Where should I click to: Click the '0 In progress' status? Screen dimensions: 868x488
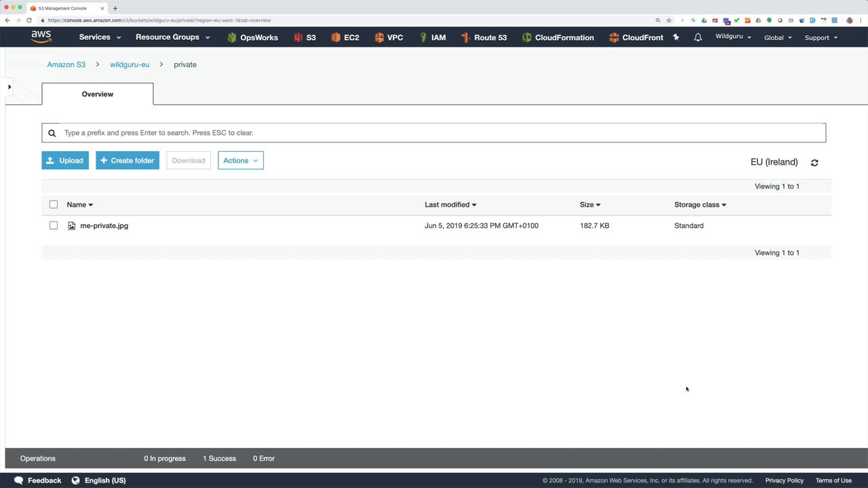(165, 458)
